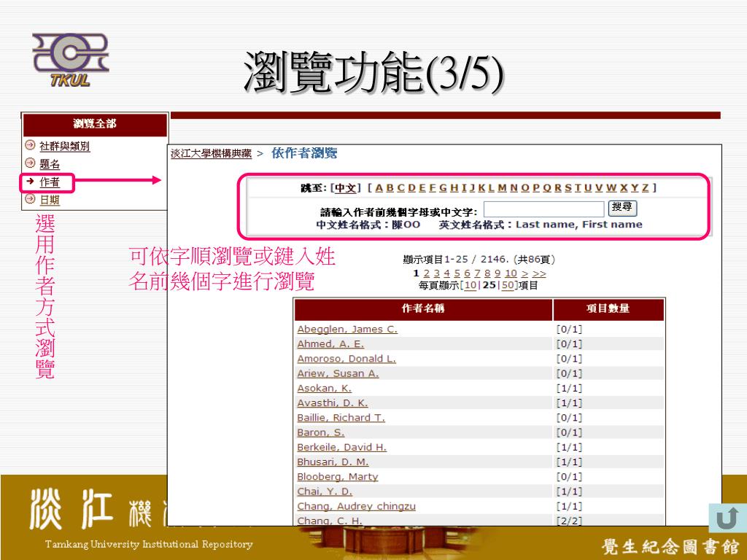Go to results page 2

coord(426,273)
